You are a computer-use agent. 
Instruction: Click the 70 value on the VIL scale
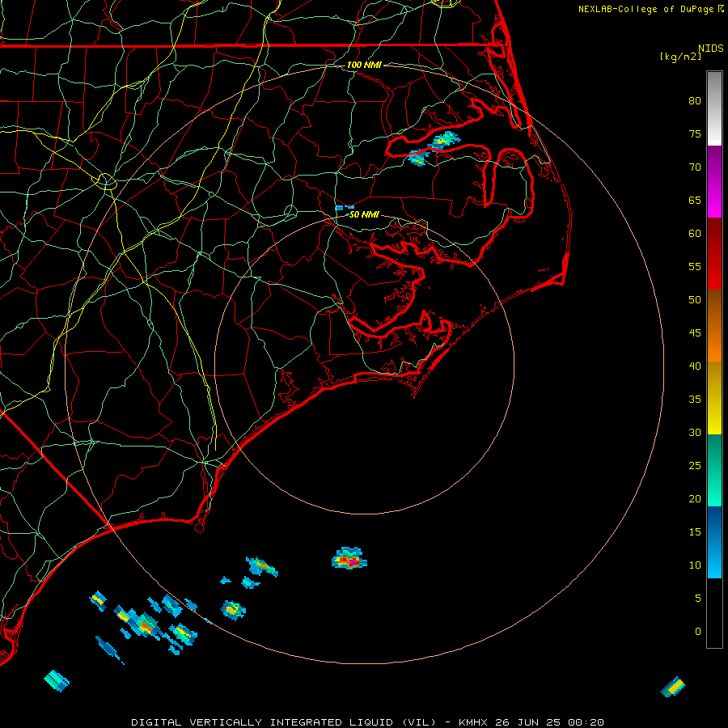(695, 167)
